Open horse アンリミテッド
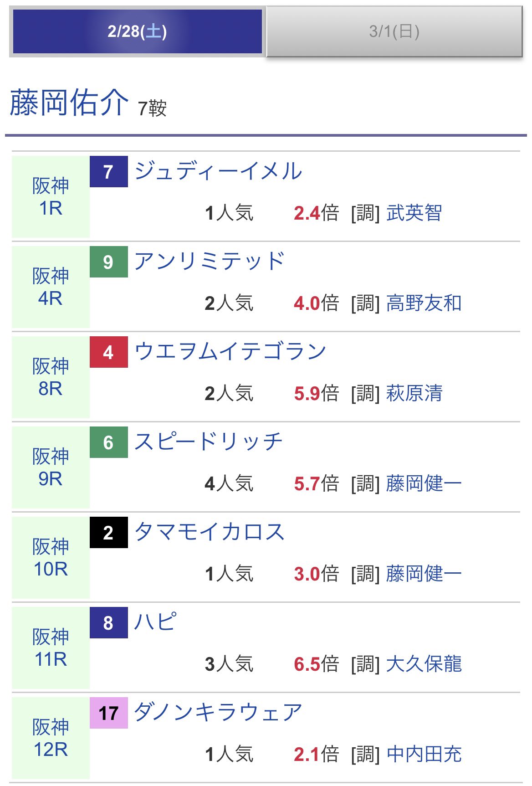 (x=210, y=262)
